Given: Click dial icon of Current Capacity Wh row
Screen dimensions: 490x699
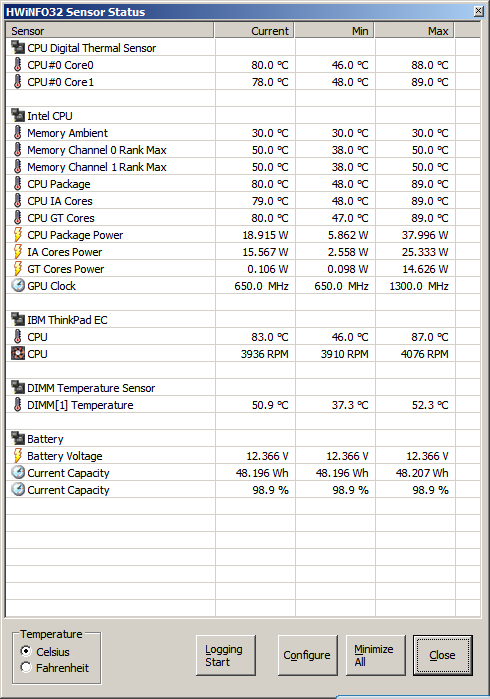Looking at the screenshot, I should (18, 473).
